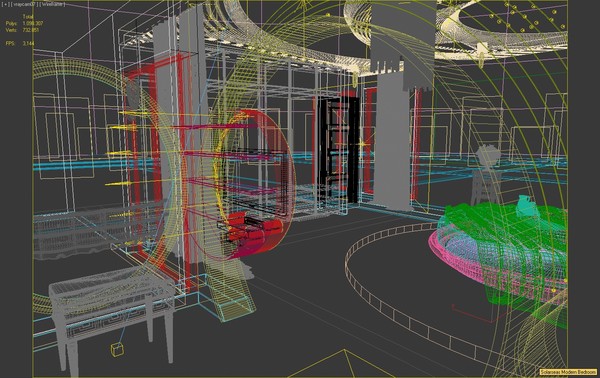Click the Polys count statistic
Screen dimensions: 600x378
pos(24,23)
